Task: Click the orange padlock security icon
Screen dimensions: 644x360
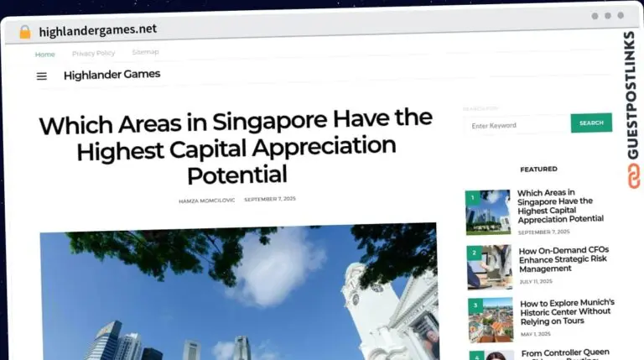Action: tap(24, 32)
